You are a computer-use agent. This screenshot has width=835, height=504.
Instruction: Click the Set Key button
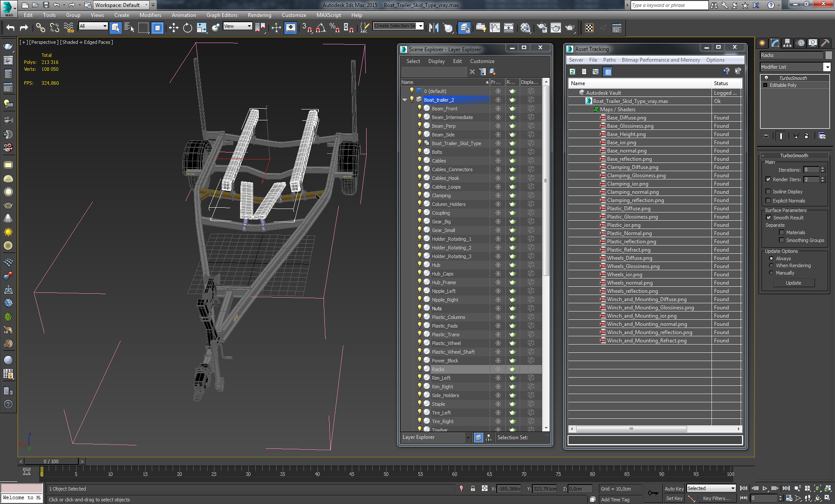tap(674, 498)
